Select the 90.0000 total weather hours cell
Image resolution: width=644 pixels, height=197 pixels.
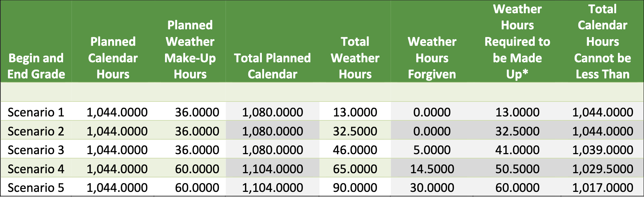pos(355,187)
